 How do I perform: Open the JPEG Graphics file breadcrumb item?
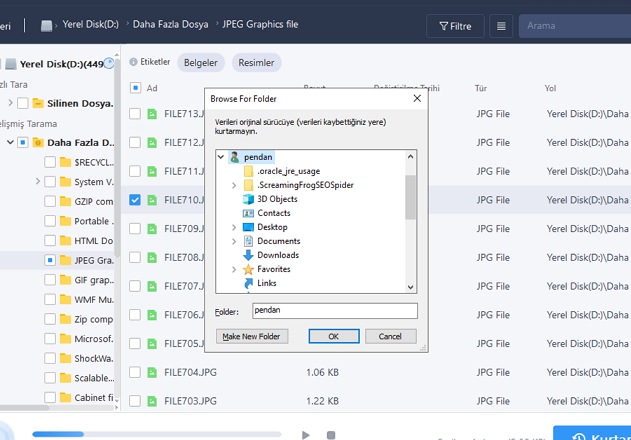pos(260,25)
